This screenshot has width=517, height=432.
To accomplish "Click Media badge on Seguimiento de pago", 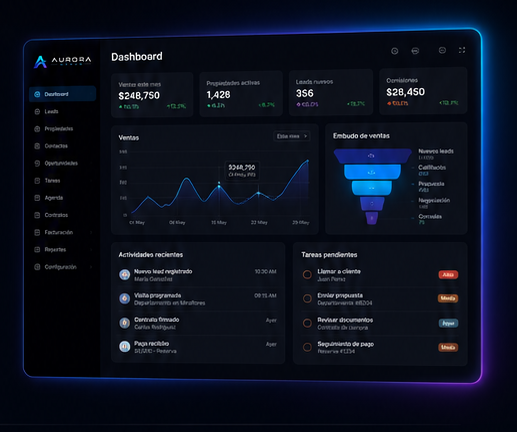I will (448, 347).
